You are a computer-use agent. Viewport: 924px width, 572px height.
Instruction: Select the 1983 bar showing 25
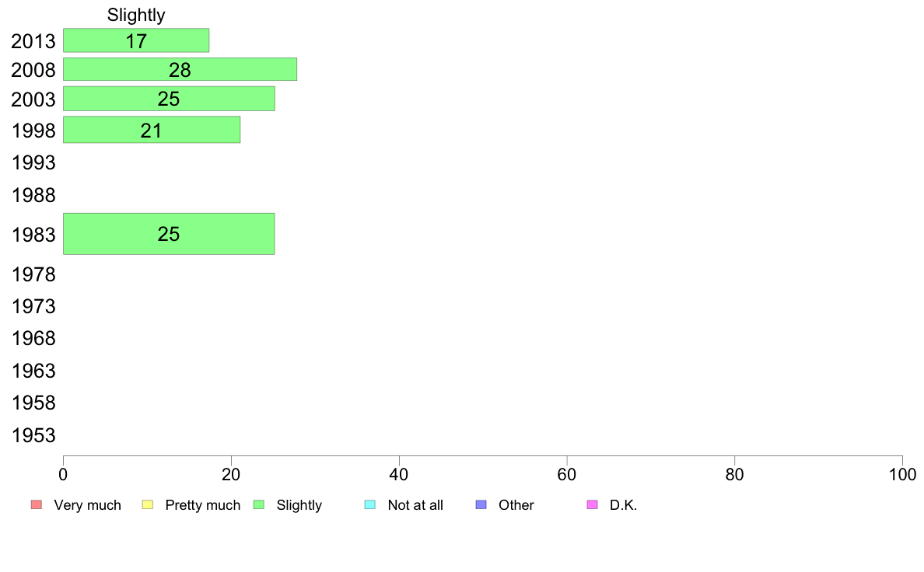169,234
